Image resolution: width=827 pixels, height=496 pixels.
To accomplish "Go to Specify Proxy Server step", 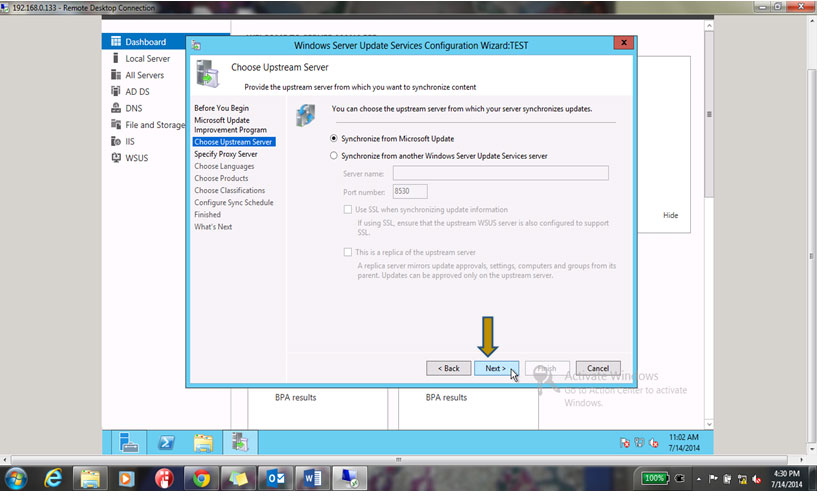I will (226, 154).
